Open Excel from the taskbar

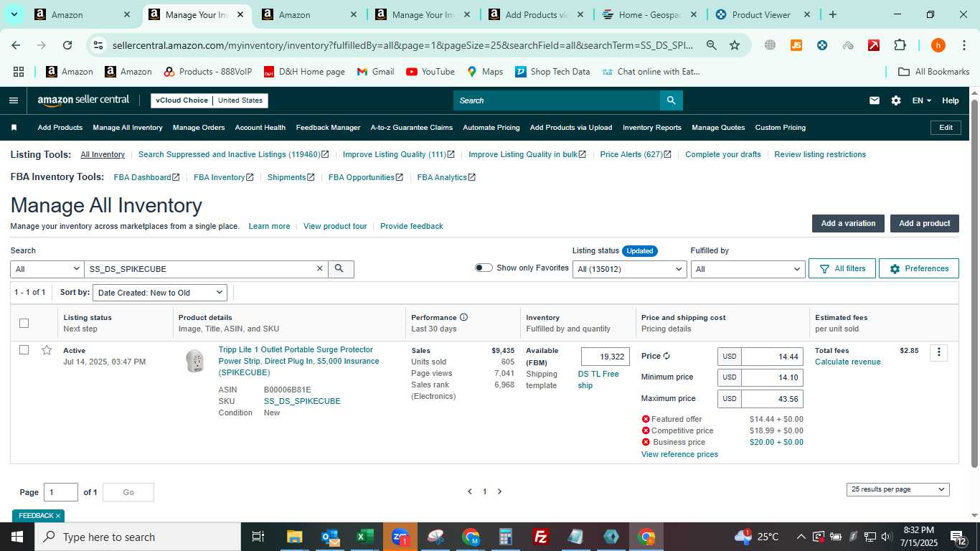tap(364, 537)
